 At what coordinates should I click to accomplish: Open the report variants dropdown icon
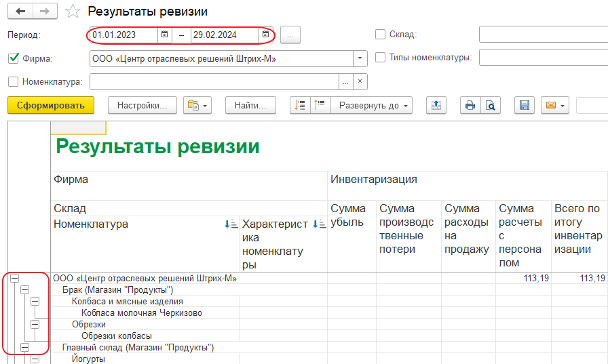click(x=197, y=105)
